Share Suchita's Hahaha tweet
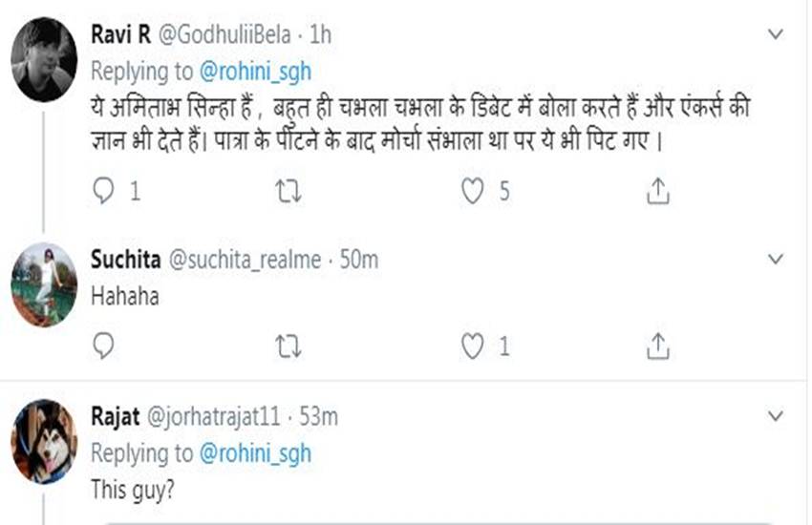The width and height of the screenshot is (812, 525). [656, 344]
